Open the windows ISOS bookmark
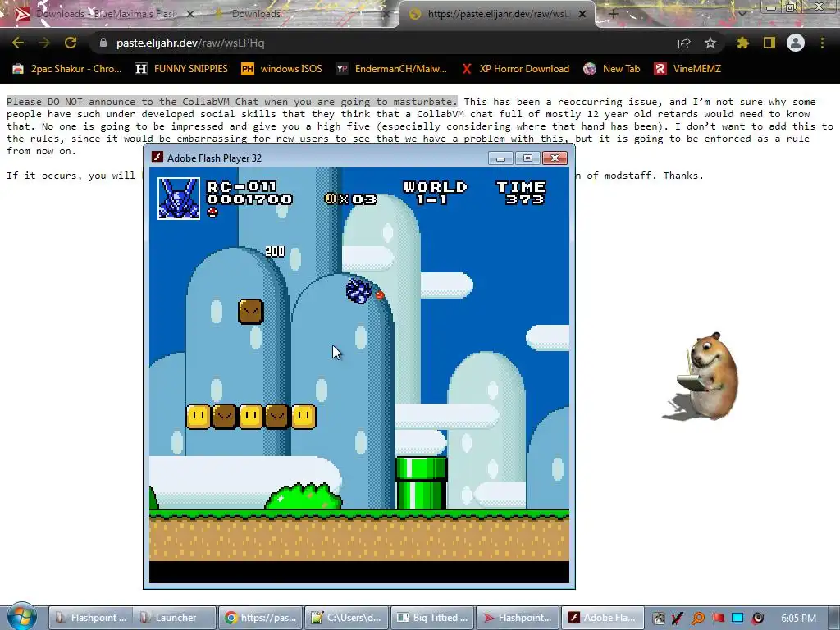The height and width of the screenshot is (630, 840). coord(282,69)
